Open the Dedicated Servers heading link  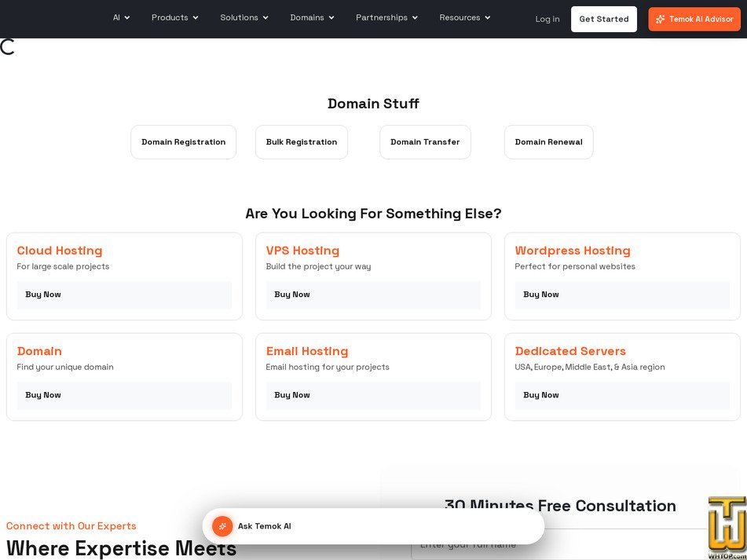click(570, 351)
